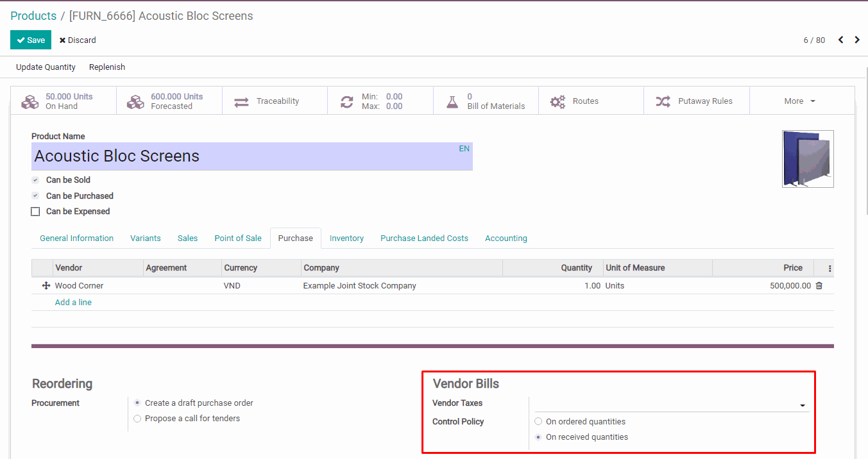Switch to the Inventory tab
The image size is (868, 459).
coord(346,238)
